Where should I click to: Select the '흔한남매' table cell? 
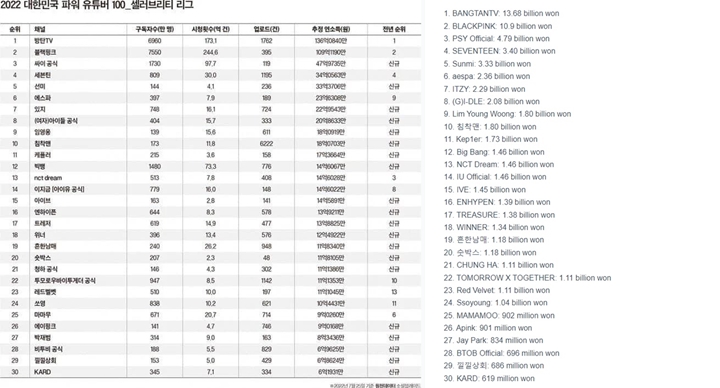click(x=45, y=246)
